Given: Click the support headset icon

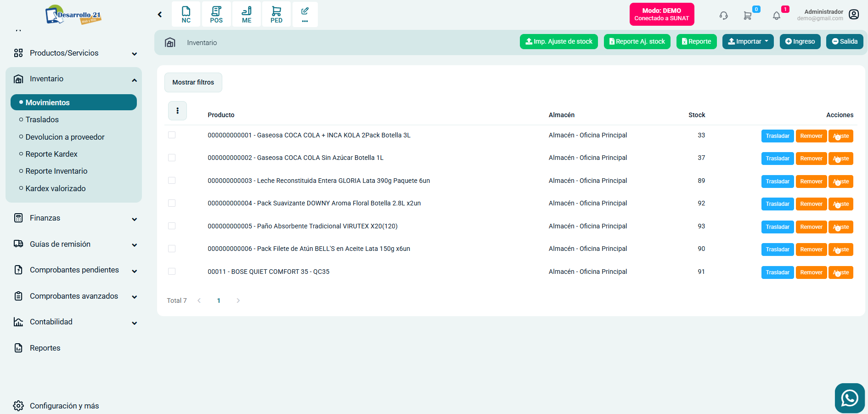Looking at the screenshot, I should click(x=724, y=16).
